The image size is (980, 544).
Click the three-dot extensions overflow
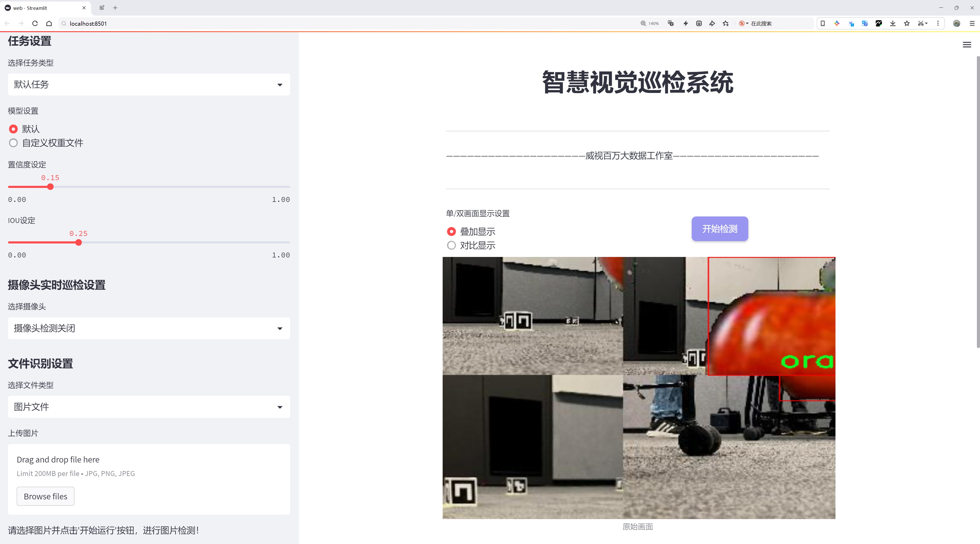tap(938, 23)
